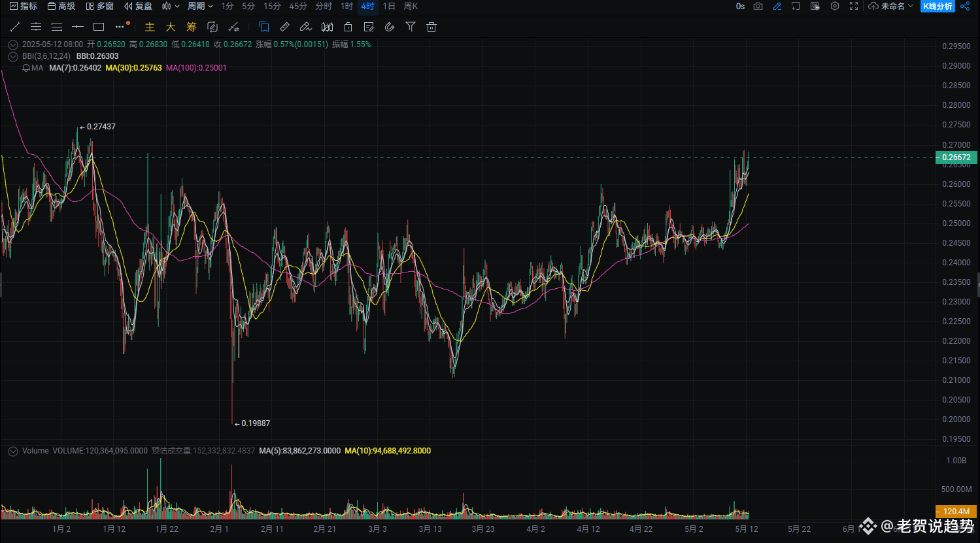Open chart settings hexagon icon
Viewport: 980px width, 543px height.
[x=835, y=6]
